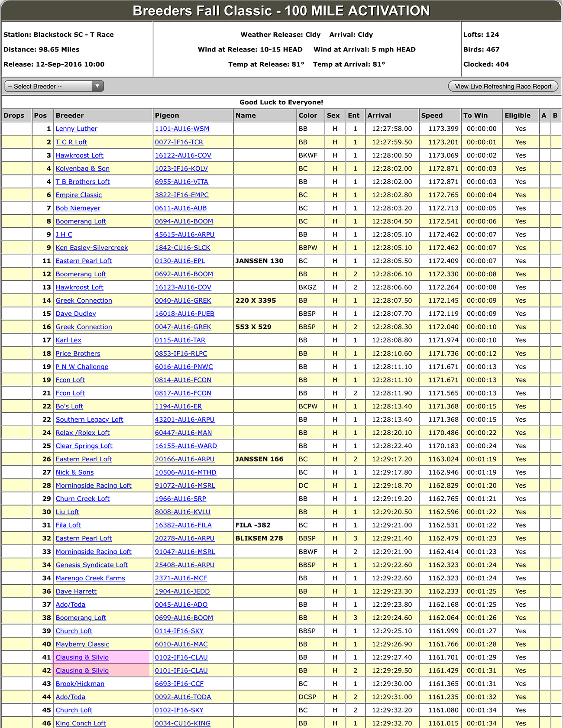Open pigeon 0047-AU16-GREK link
The image size is (563, 728).
[x=183, y=327]
